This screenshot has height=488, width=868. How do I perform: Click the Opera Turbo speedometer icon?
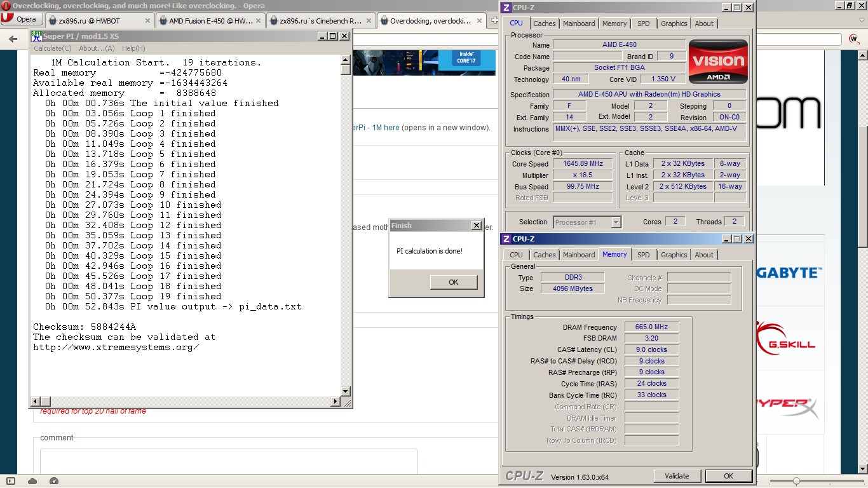pyautogui.click(x=54, y=481)
